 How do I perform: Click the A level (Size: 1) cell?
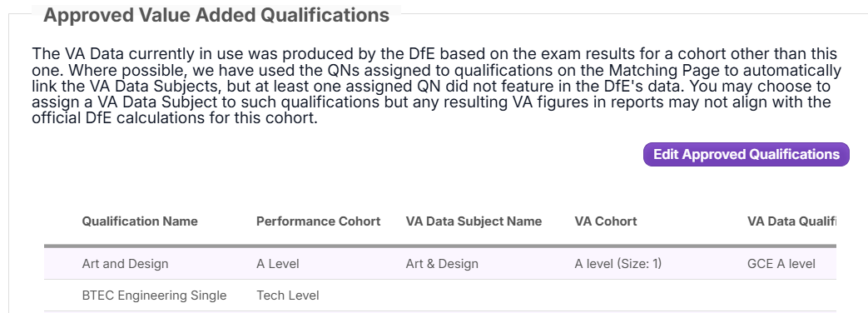tap(618, 264)
